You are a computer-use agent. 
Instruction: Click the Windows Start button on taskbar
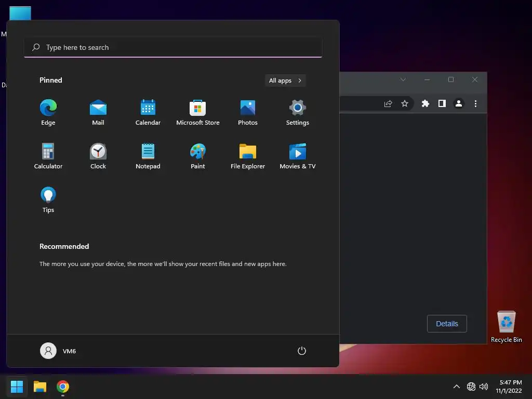tap(17, 387)
